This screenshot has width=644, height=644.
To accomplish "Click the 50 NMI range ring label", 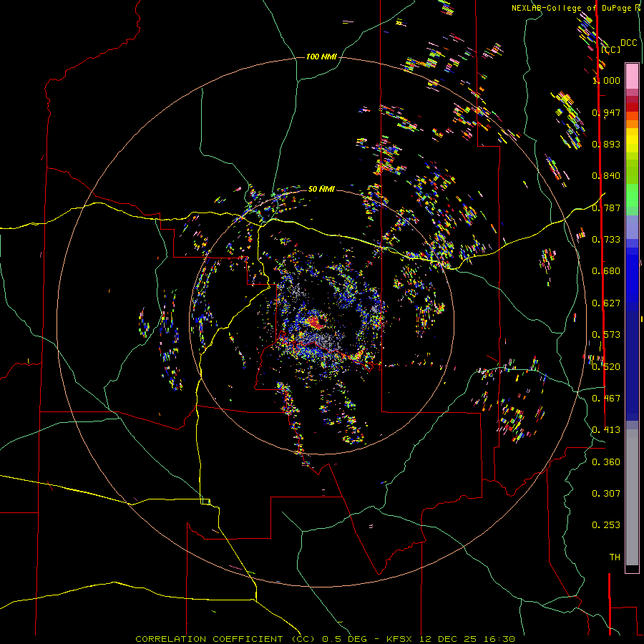I will (x=321, y=189).
